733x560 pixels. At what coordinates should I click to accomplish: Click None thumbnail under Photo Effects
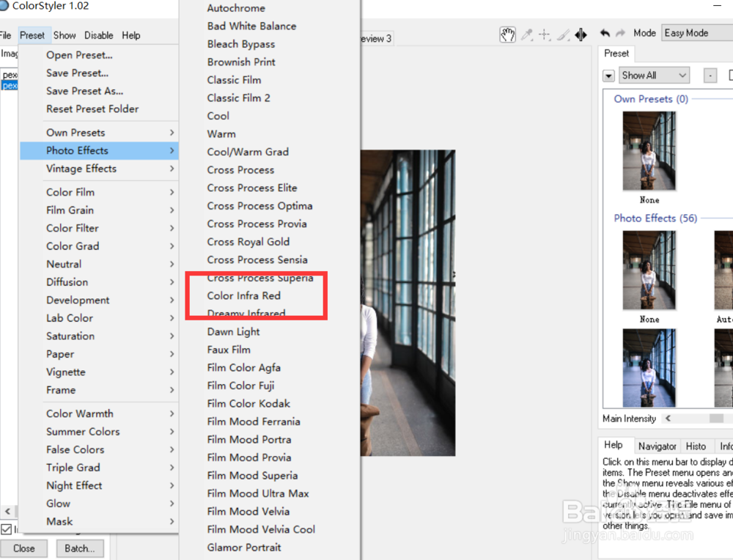[649, 270]
